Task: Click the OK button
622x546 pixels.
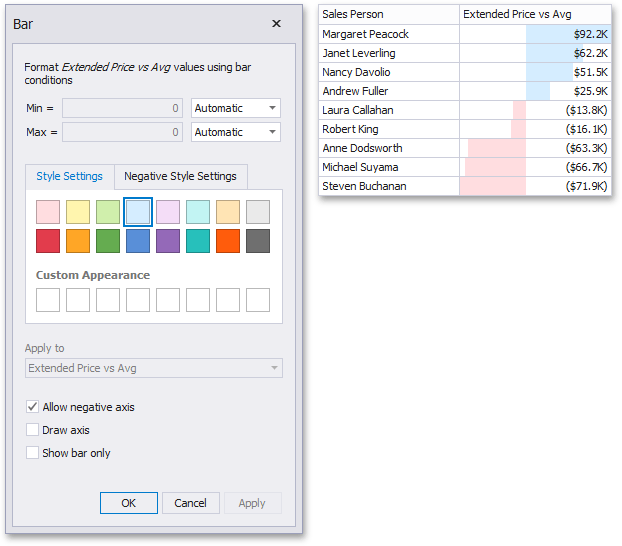Action: tap(129, 503)
